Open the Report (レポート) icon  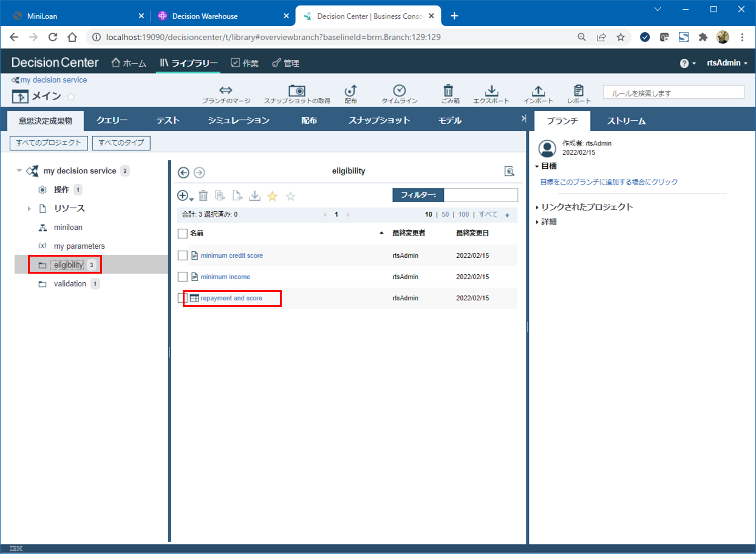(x=579, y=90)
